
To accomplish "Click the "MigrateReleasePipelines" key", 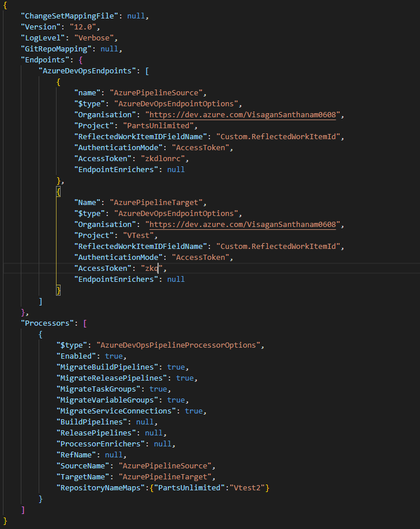I will 111,378.
